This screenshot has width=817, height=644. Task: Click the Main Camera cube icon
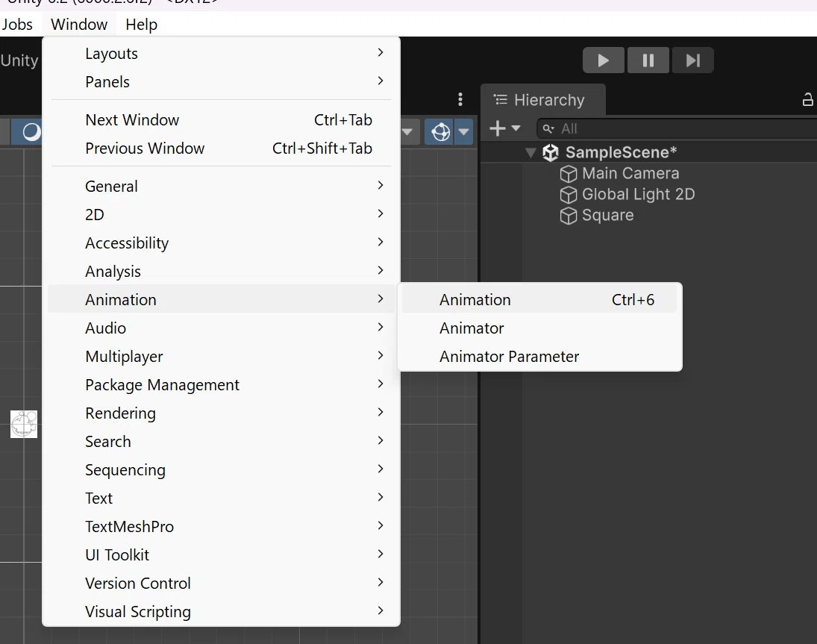pos(569,174)
